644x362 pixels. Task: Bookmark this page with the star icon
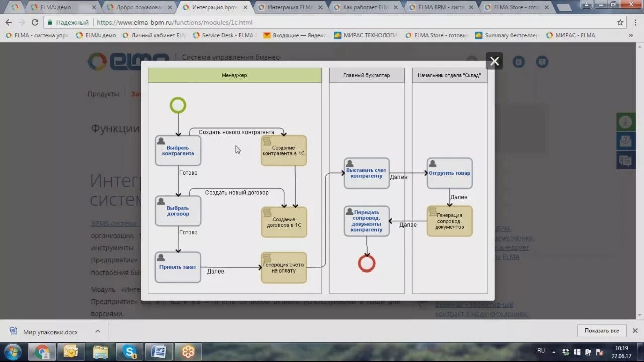point(620,22)
